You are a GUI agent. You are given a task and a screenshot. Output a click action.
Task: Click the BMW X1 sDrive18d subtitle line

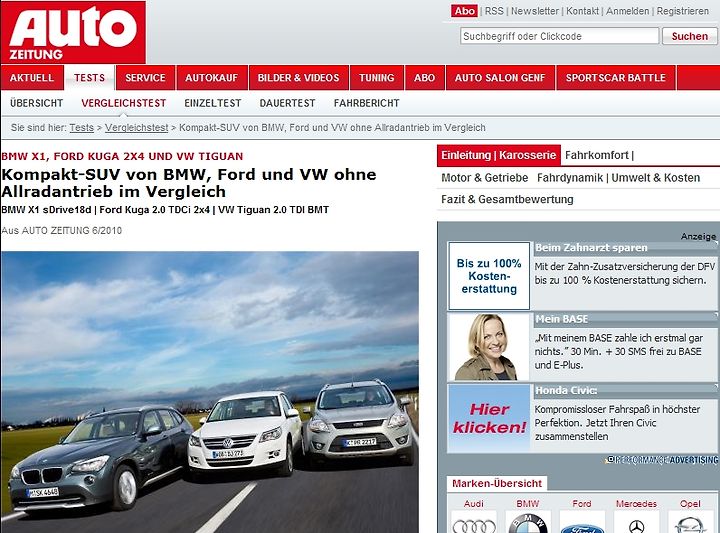(x=165, y=210)
